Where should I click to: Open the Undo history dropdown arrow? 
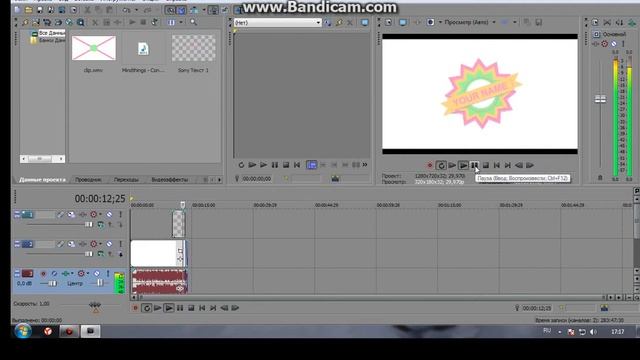coord(136,10)
